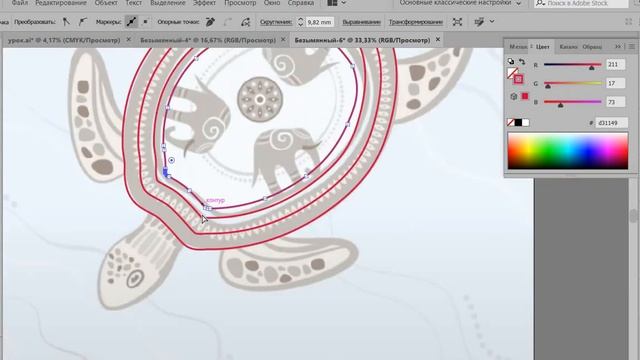Convert selected anchor points to corner
This screenshot has height=360, width=640.
click(66, 22)
